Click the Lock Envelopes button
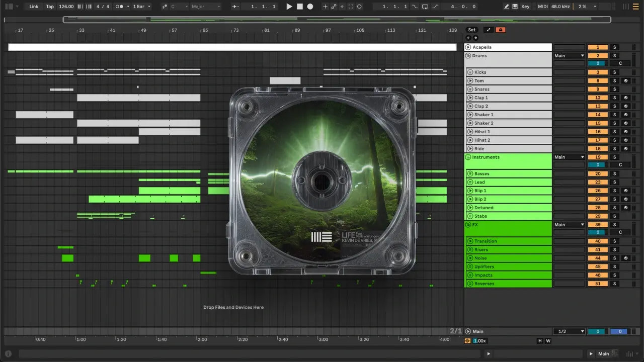 click(500, 30)
